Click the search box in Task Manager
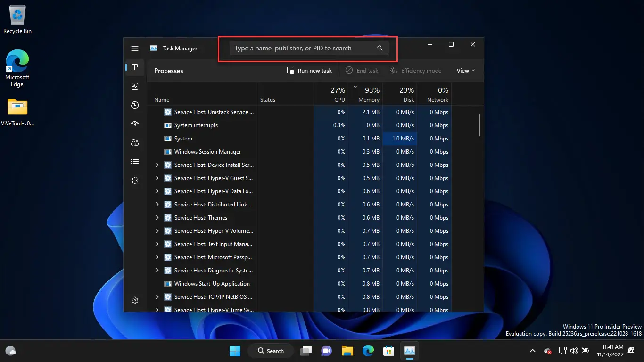The height and width of the screenshot is (362, 644). coord(309,48)
